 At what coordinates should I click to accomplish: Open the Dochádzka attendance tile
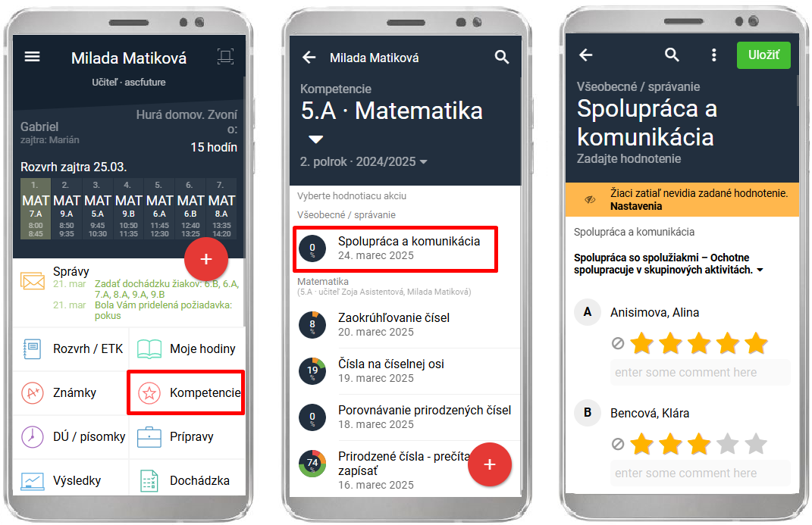(x=186, y=480)
